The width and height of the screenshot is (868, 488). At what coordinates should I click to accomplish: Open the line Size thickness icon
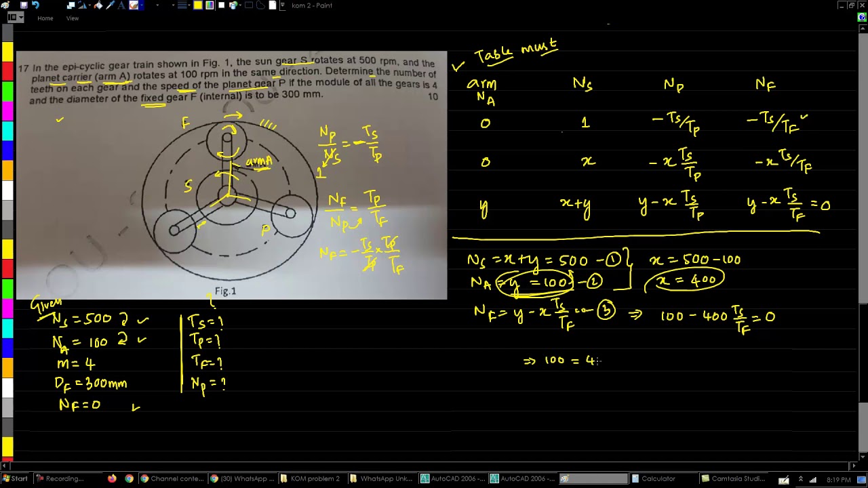[182, 5]
